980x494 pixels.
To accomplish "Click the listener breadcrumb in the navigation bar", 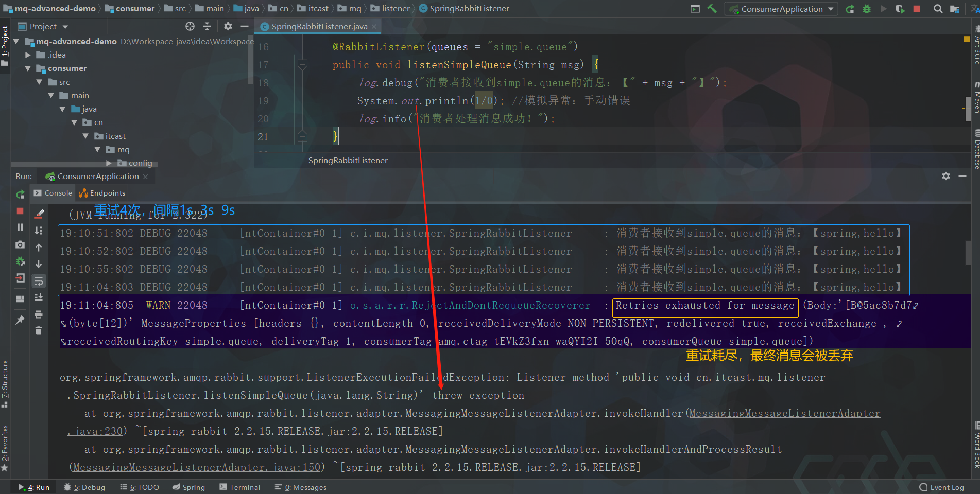I will pos(390,9).
